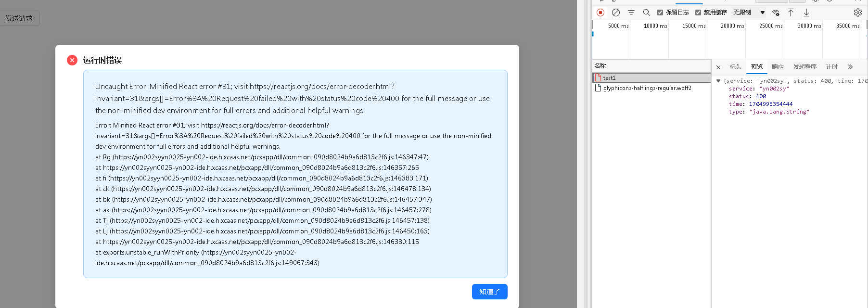Clear the network log
This screenshot has height=308, width=868.
[616, 13]
